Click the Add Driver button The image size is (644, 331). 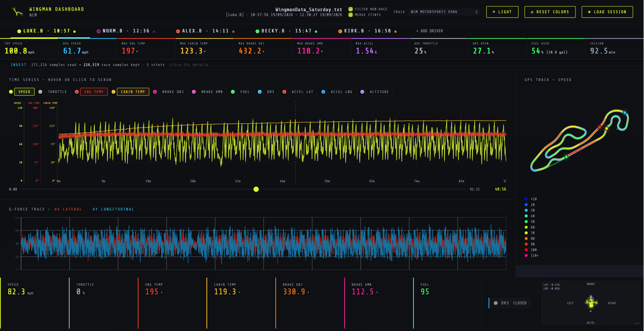[430, 31]
